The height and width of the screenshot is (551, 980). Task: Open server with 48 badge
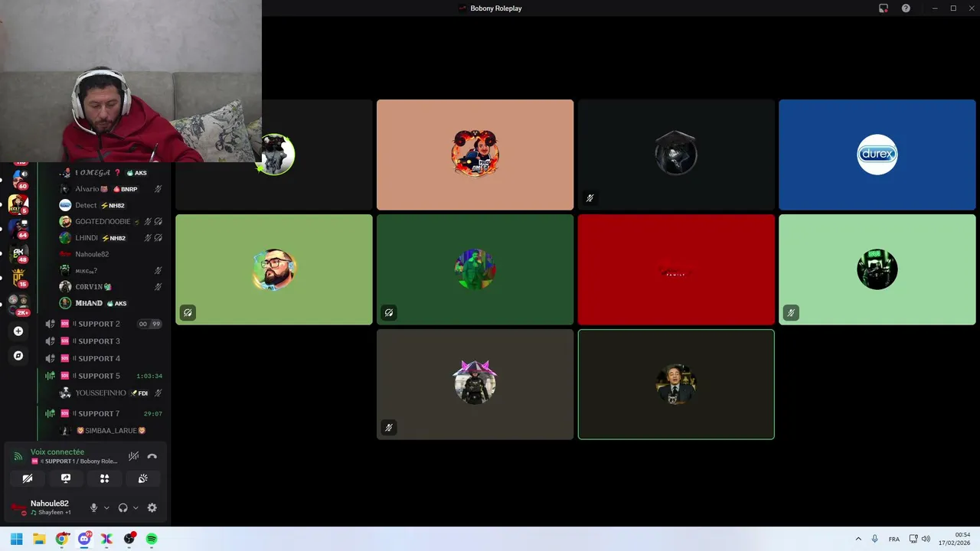point(18,253)
